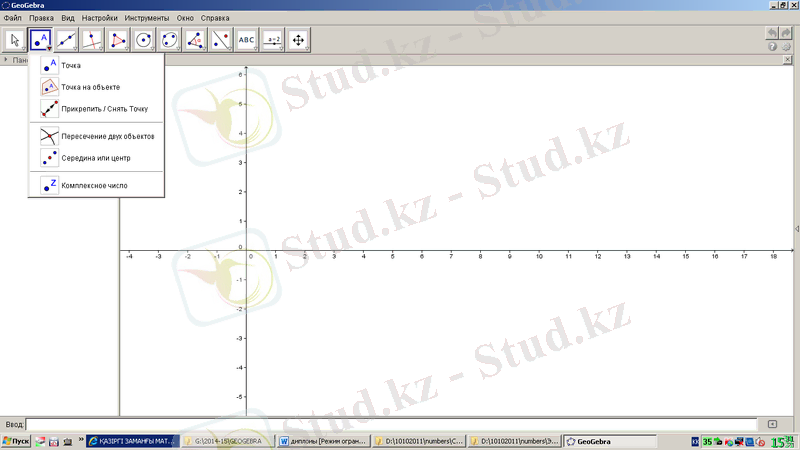Open the Инструменты menu
Viewport: 800px width, 450px height.
click(x=147, y=18)
